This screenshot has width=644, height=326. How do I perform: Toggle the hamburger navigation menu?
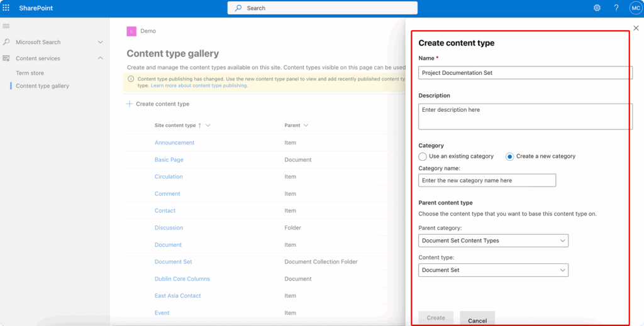6,26
